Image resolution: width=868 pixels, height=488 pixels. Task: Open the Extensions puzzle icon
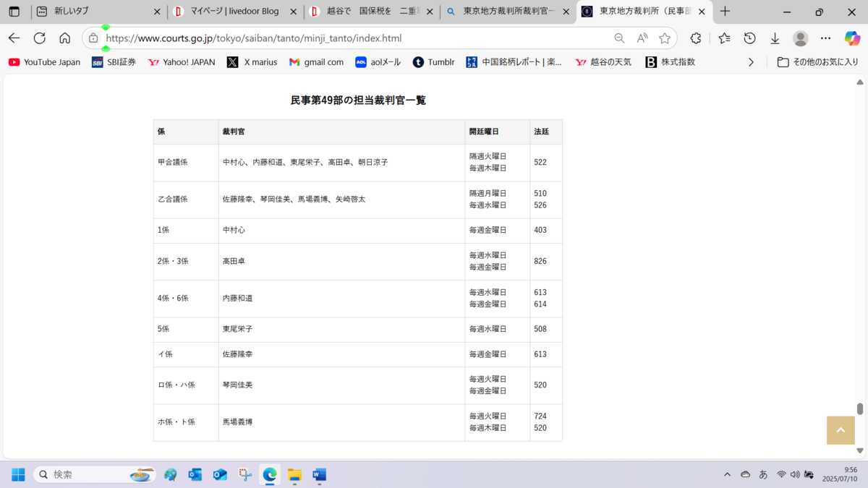[x=696, y=38]
